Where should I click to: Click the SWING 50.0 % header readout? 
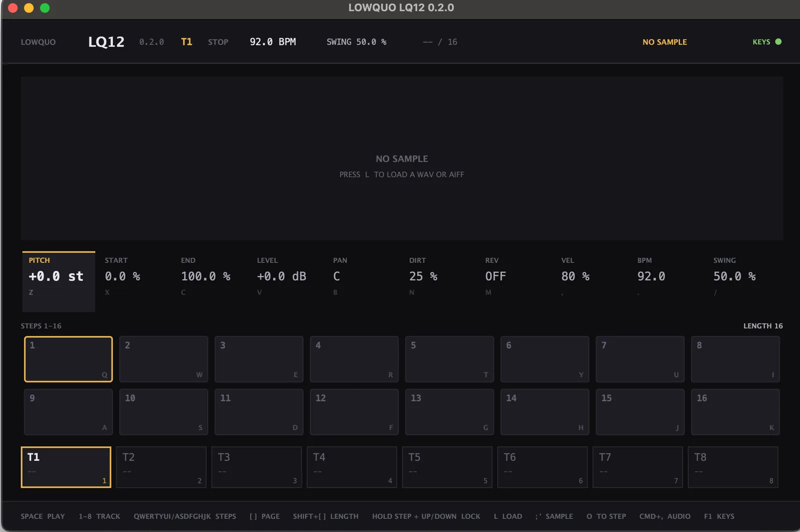coord(356,42)
